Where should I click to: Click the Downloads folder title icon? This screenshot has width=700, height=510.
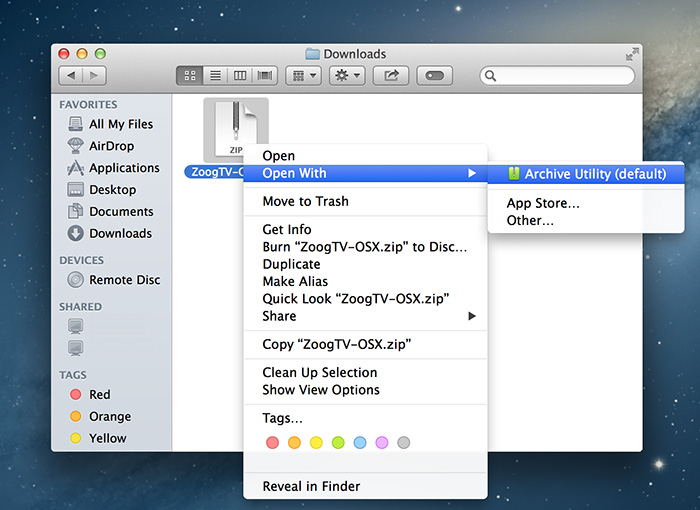point(312,54)
